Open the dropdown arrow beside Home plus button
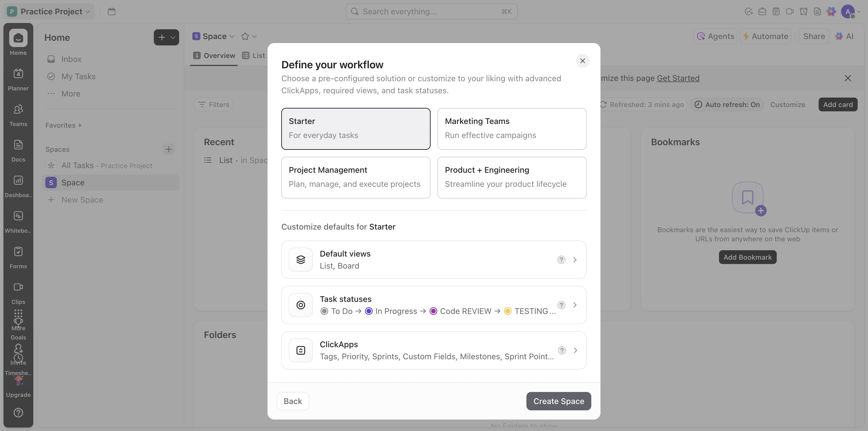Viewport: 868px width, 431px height. pyautogui.click(x=173, y=37)
